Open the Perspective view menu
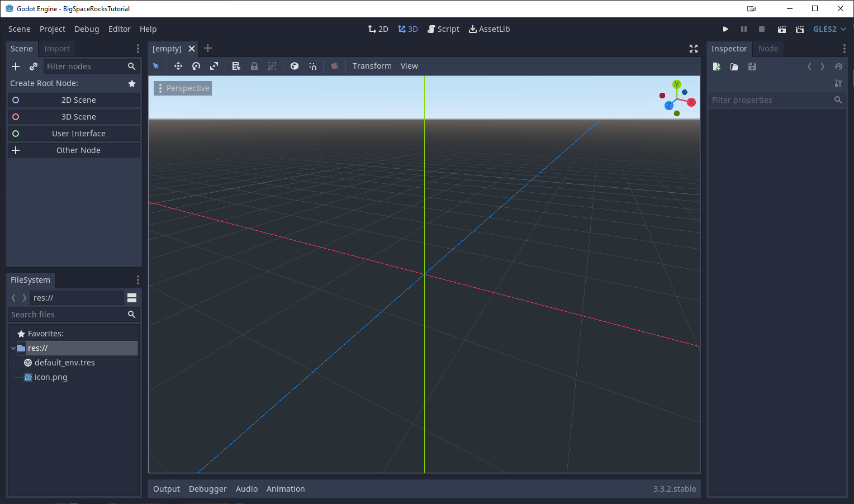 [183, 88]
